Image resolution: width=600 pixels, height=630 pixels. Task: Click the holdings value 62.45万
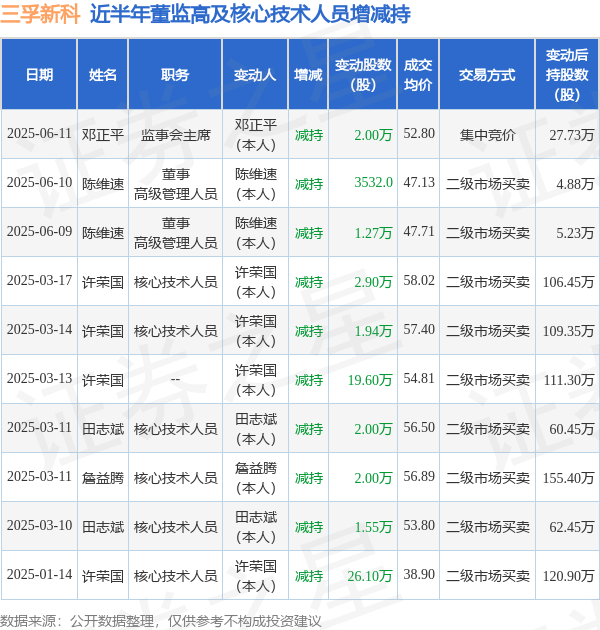(571, 527)
